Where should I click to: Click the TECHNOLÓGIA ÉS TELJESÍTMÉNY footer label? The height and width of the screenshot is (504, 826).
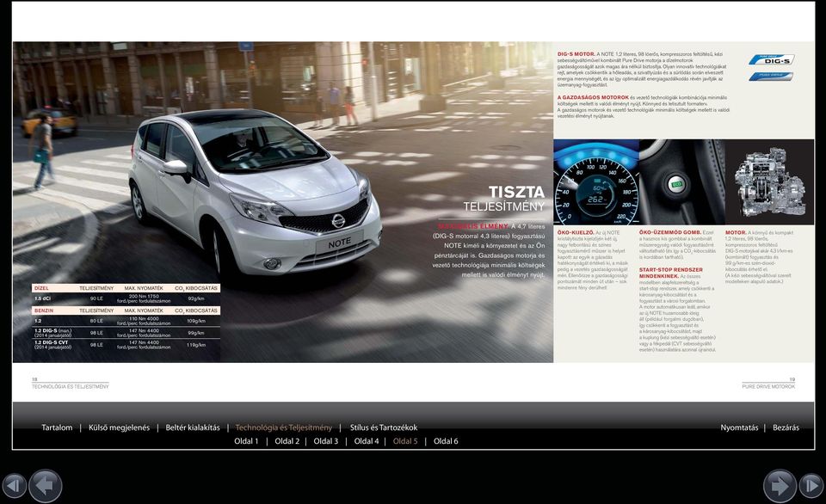pyautogui.click(x=70, y=386)
